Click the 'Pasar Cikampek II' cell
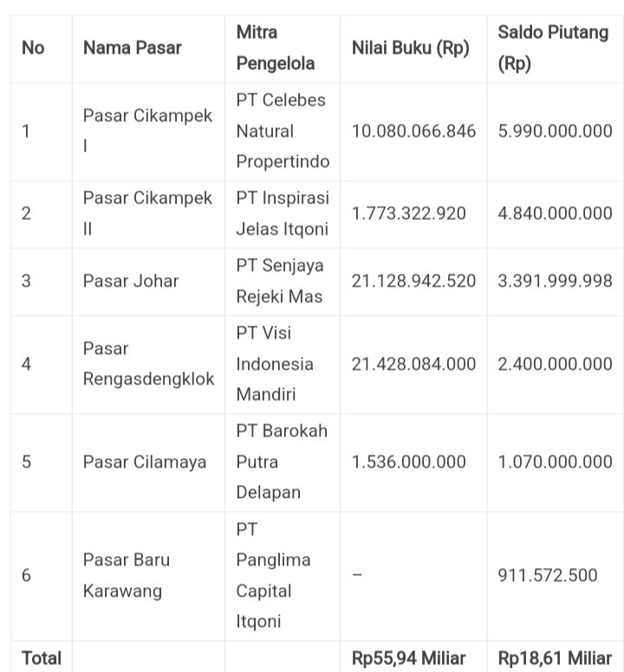Viewport: 624px width, 672px height. coord(147,214)
